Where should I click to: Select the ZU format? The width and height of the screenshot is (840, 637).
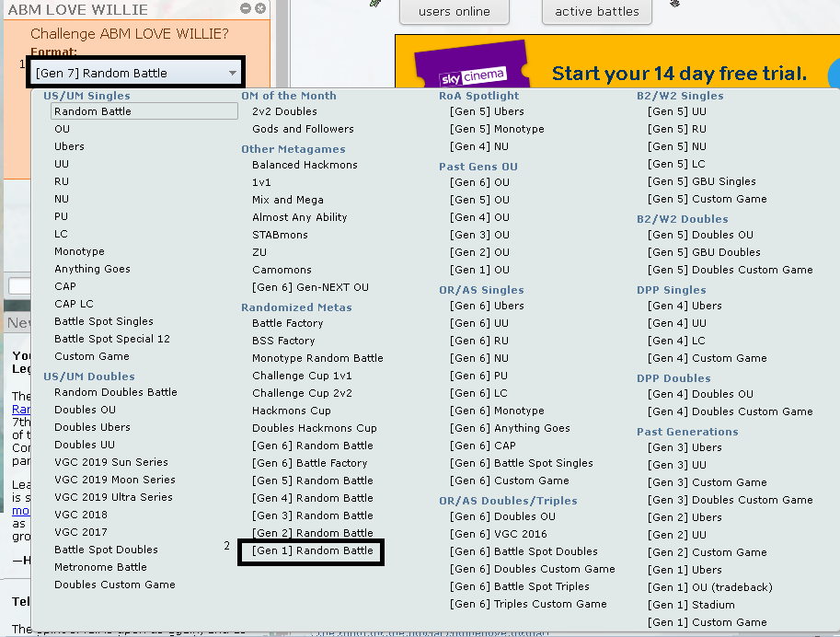(x=259, y=252)
